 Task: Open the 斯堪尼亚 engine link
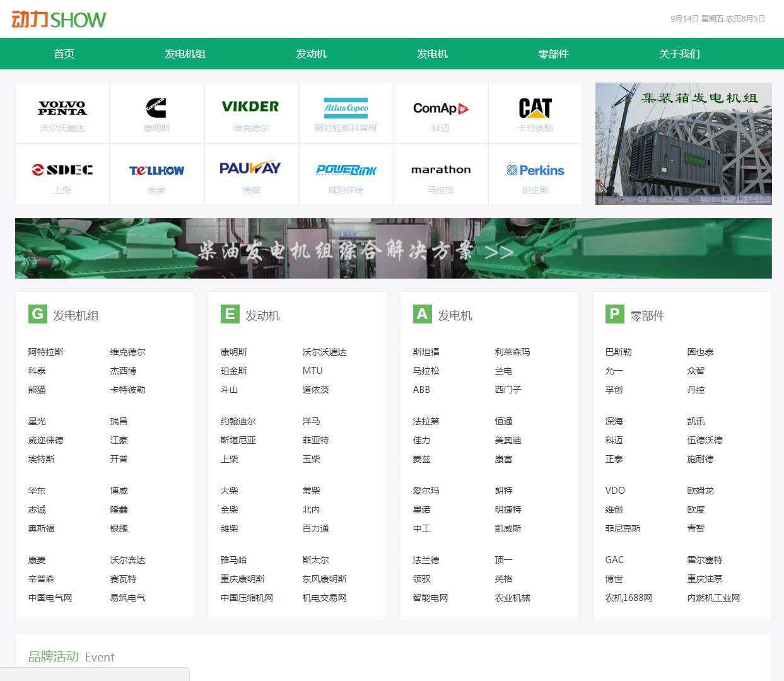pyautogui.click(x=238, y=440)
